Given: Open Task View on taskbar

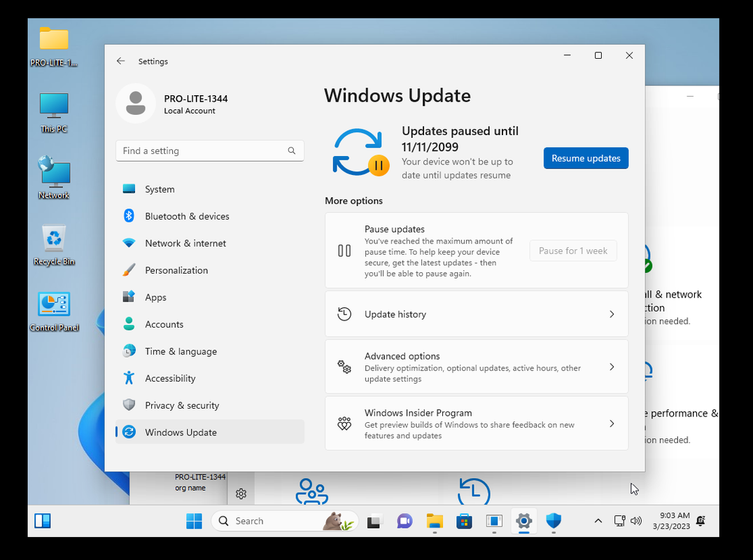Looking at the screenshot, I should [374, 521].
